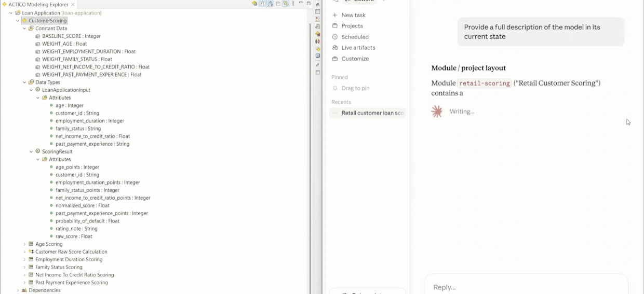The width and height of the screenshot is (644, 294).
Task: Collapse the LoanApplicationInput type
Action: (31, 90)
